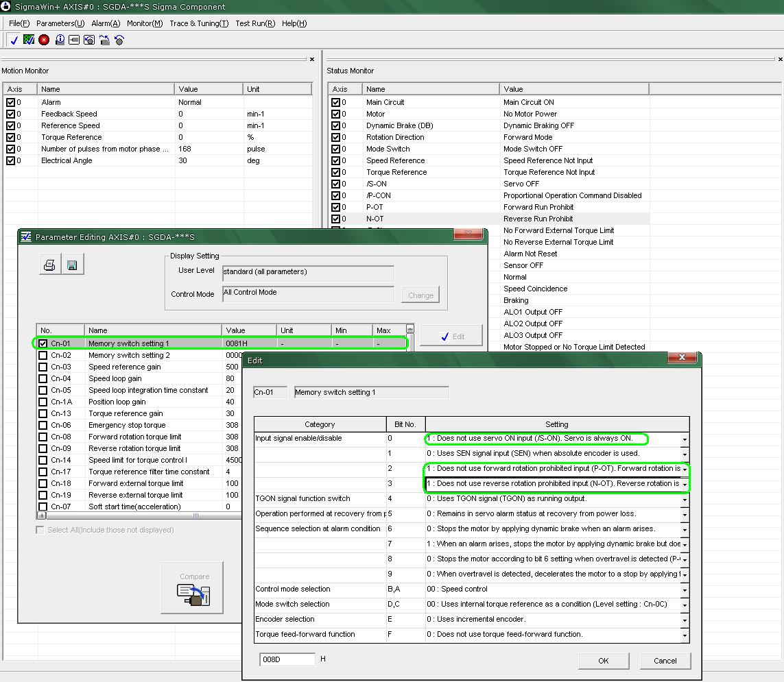The width and height of the screenshot is (784, 682).
Task: Click the blue checkmark toolbar icon
Action: coord(14,40)
